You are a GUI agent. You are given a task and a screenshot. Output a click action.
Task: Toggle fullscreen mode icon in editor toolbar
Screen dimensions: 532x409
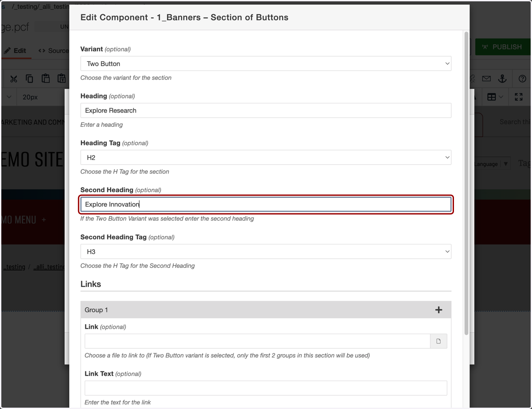pos(519,97)
